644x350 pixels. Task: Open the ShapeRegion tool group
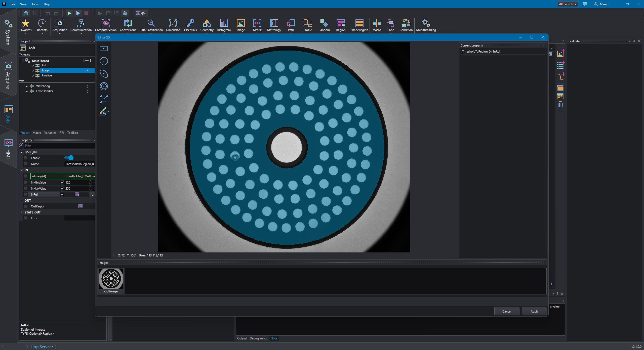click(x=359, y=25)
